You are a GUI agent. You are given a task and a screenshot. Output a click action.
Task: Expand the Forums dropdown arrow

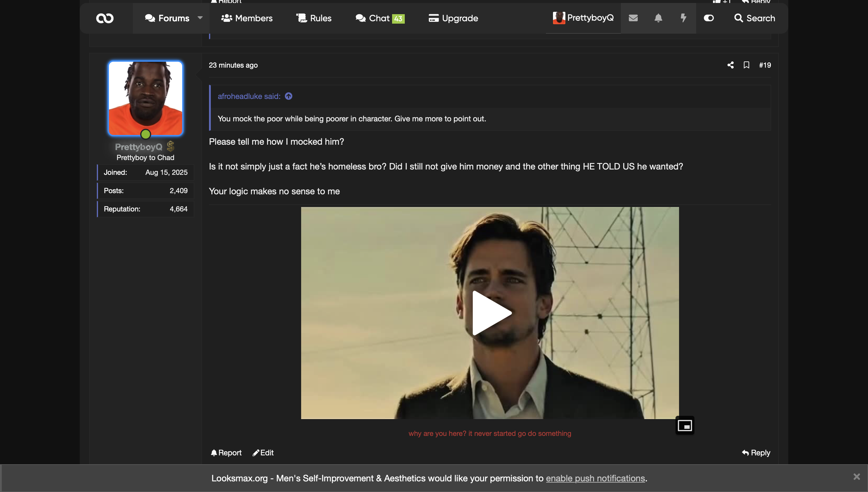tap(200, 18)
